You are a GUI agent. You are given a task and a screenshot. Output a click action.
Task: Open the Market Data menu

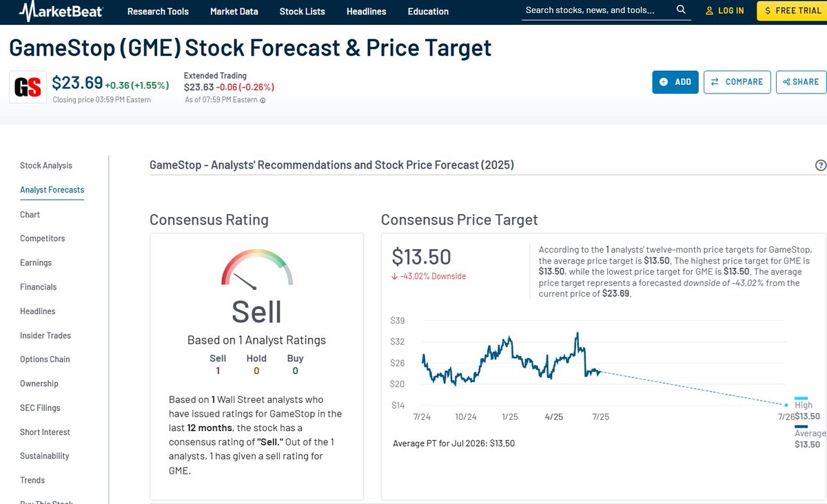(234, 11)
